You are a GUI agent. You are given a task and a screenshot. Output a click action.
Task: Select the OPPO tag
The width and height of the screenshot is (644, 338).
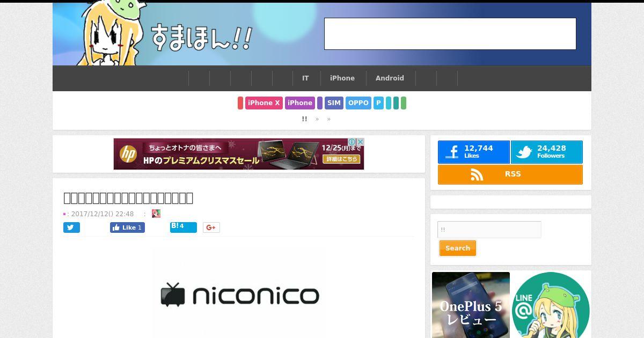pos(358,103)
